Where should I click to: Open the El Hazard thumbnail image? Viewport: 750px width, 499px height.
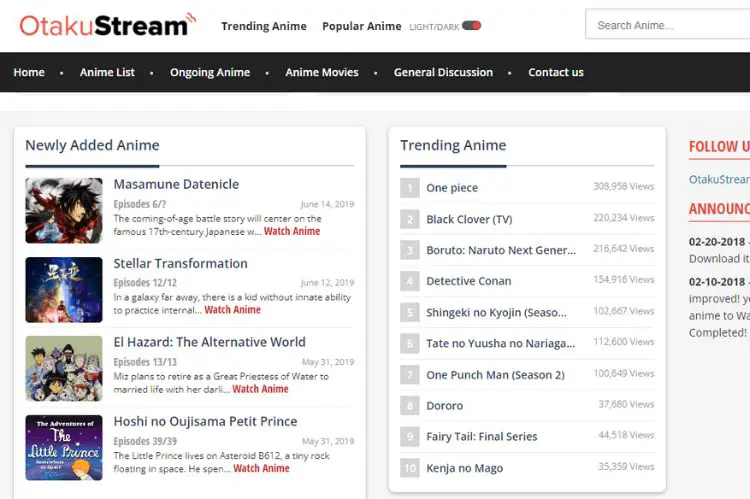[x=64, y=368]
